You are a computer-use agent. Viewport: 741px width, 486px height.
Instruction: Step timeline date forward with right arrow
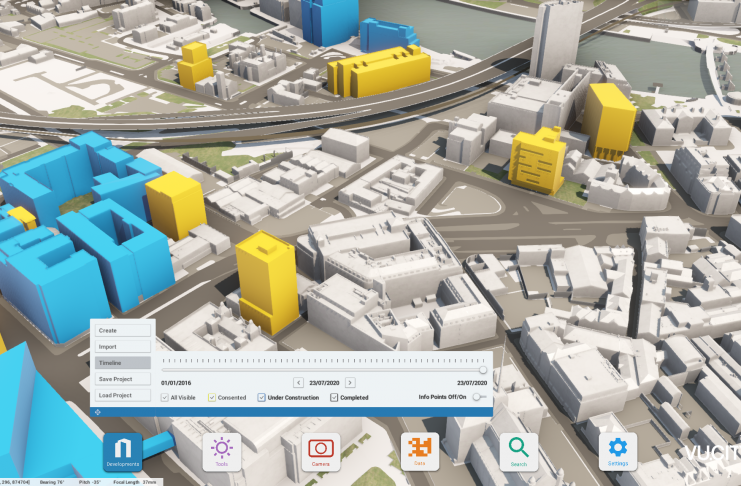tap(350, 383)
